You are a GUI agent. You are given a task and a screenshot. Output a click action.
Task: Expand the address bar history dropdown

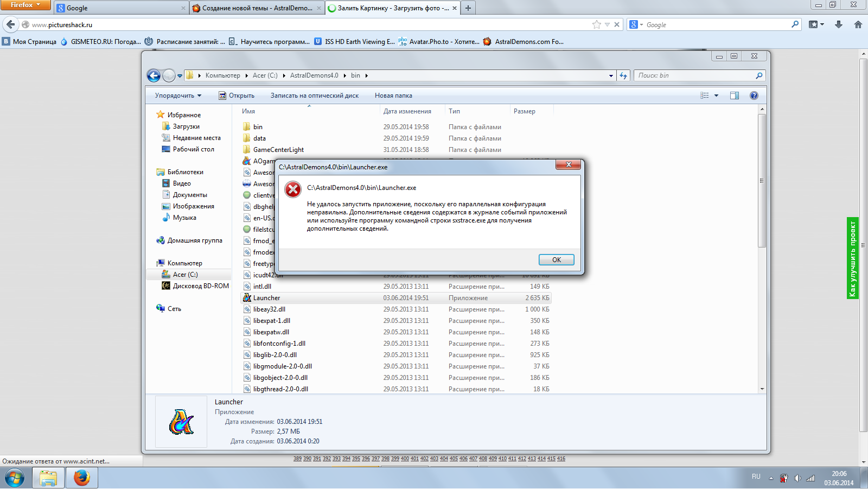click(x=611, y=75)
